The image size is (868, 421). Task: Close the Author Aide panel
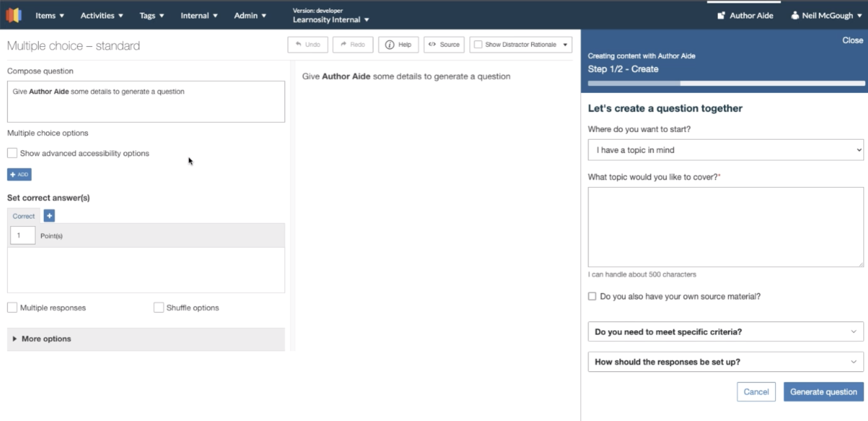tap(852, 40)
